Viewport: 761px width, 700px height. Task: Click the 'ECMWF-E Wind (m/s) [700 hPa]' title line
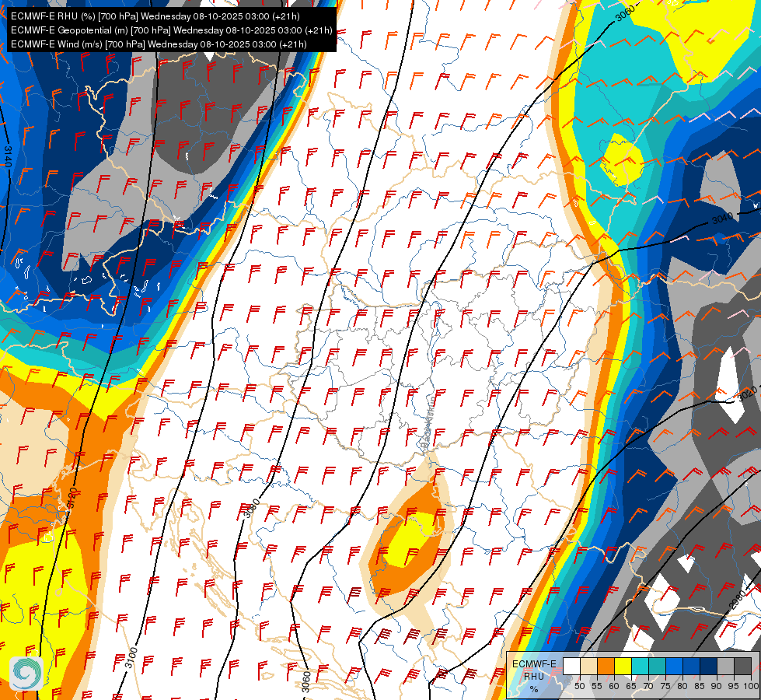(159, 44)
